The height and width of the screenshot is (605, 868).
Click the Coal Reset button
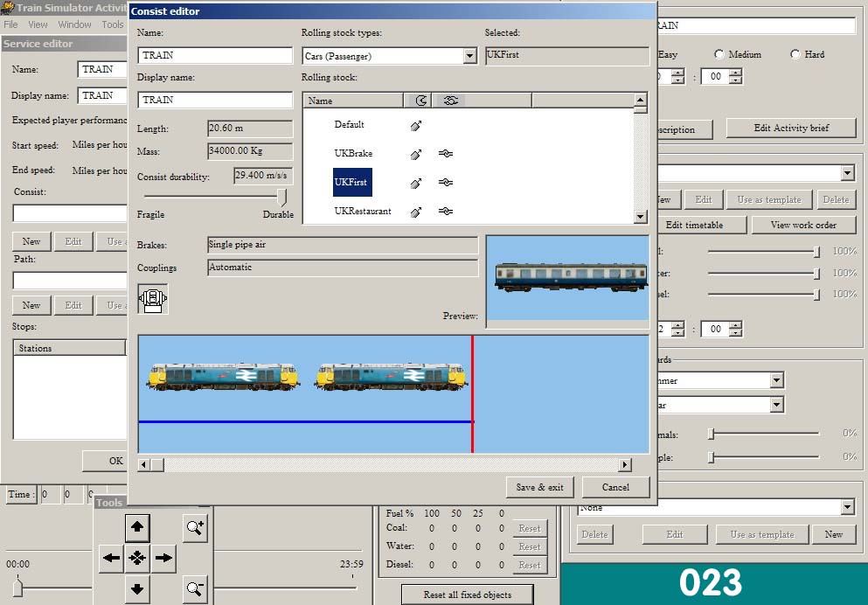click(529, 528)
